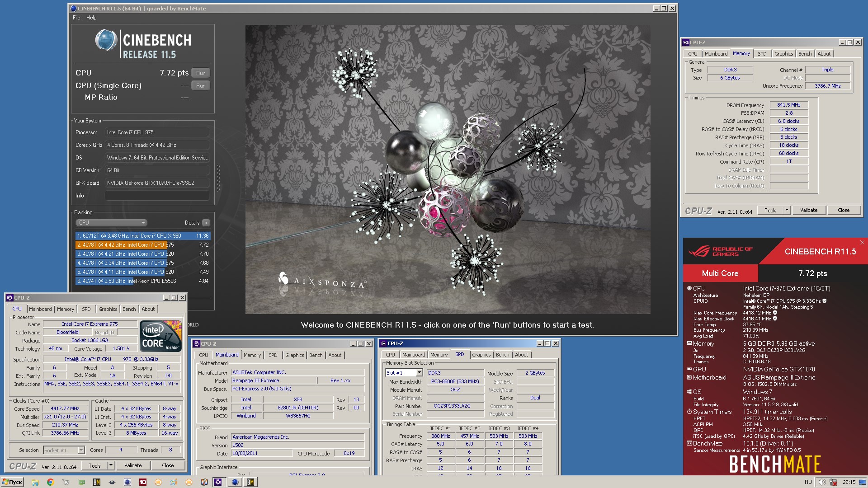Switch to SPD tab in CPU-Z Memory window
This screenshot has width=868, height=488.
[762, 54]
